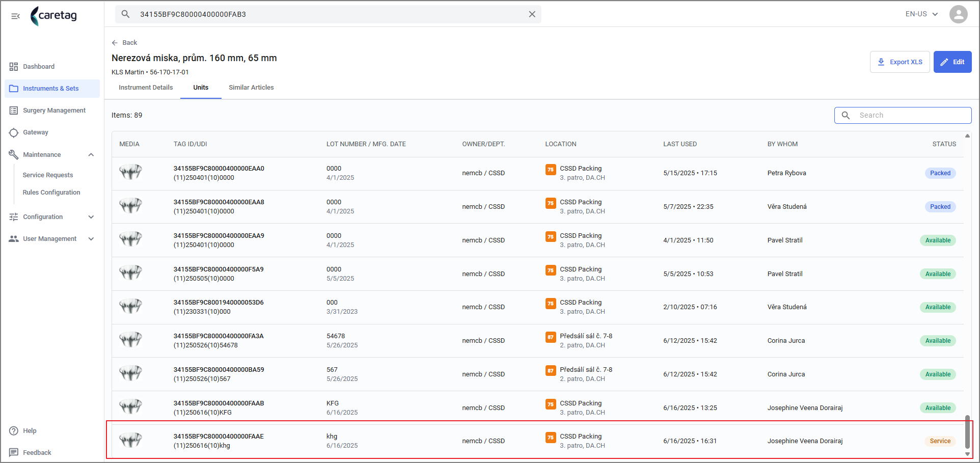Viewport: 980px width, 463px height.
Task: Click the Feedback message icon
Action: pyautogui.click(x=14, y=452)
